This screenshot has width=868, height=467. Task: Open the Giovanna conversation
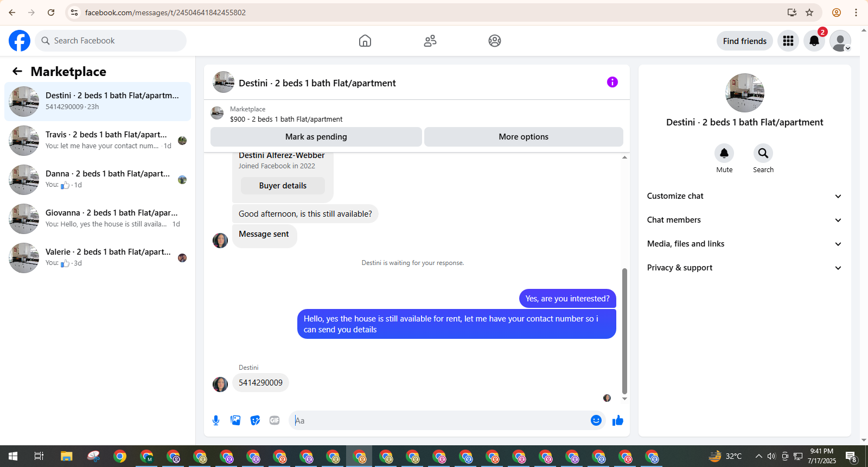point(98,219)
